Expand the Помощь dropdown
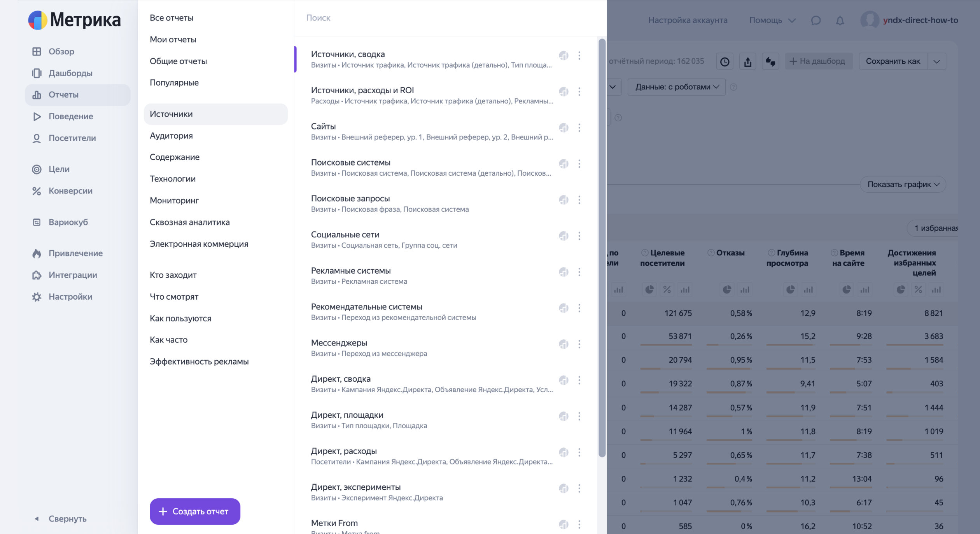Viewport: 980px width, 534px height. pyautogui.click(x=772, y=20)
